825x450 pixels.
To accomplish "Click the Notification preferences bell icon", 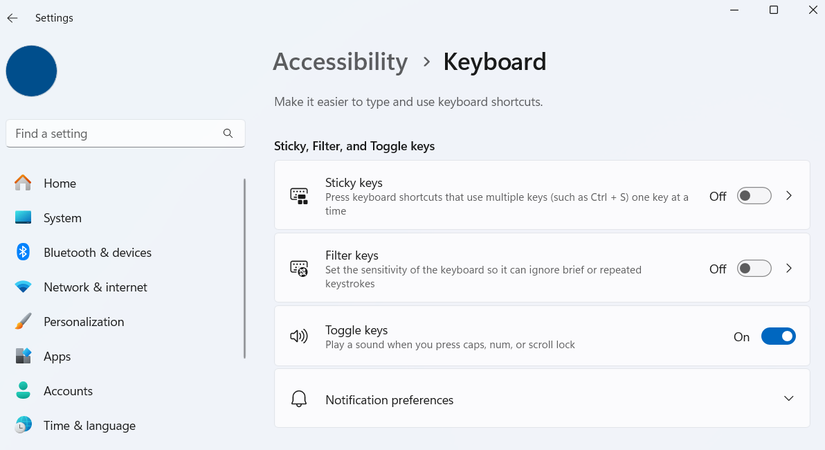I will click(299, 399).
